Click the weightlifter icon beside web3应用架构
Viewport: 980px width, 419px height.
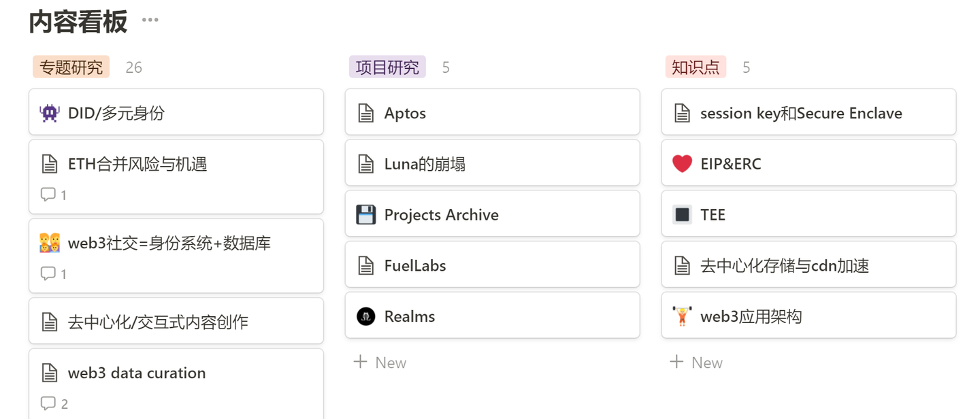(682, 316)
